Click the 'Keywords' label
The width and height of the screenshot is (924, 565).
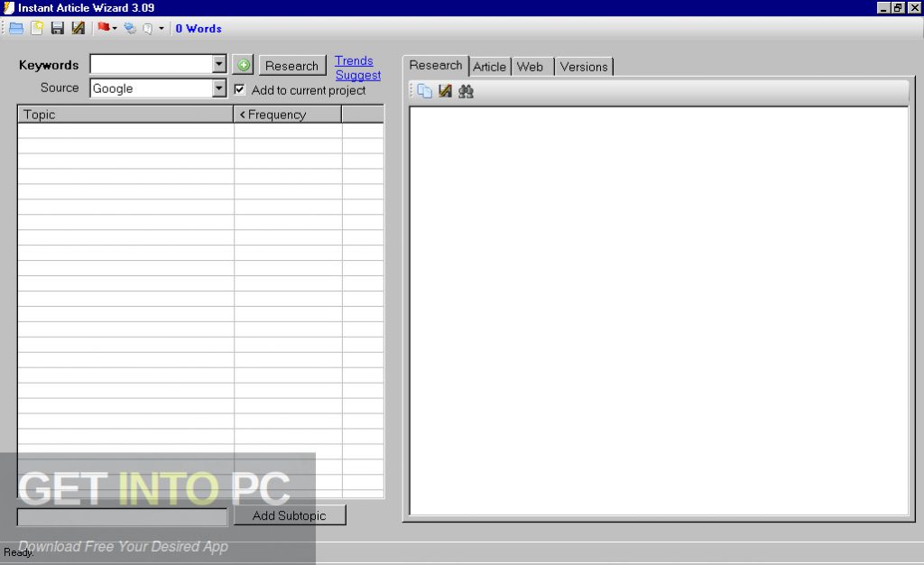tap(49, 65)
